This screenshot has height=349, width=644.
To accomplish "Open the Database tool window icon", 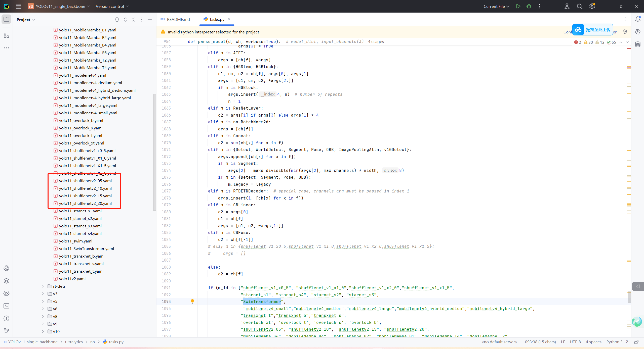I will (x=638, y=44).
